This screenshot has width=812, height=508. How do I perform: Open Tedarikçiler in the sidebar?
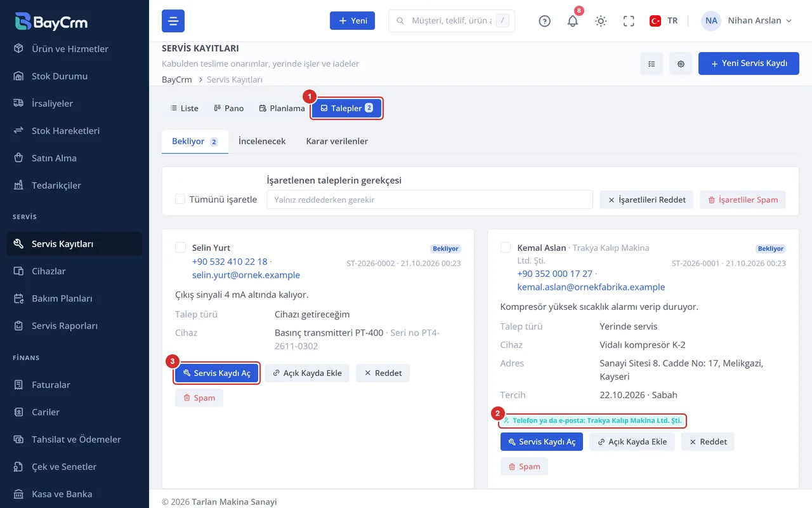point(74,185)
